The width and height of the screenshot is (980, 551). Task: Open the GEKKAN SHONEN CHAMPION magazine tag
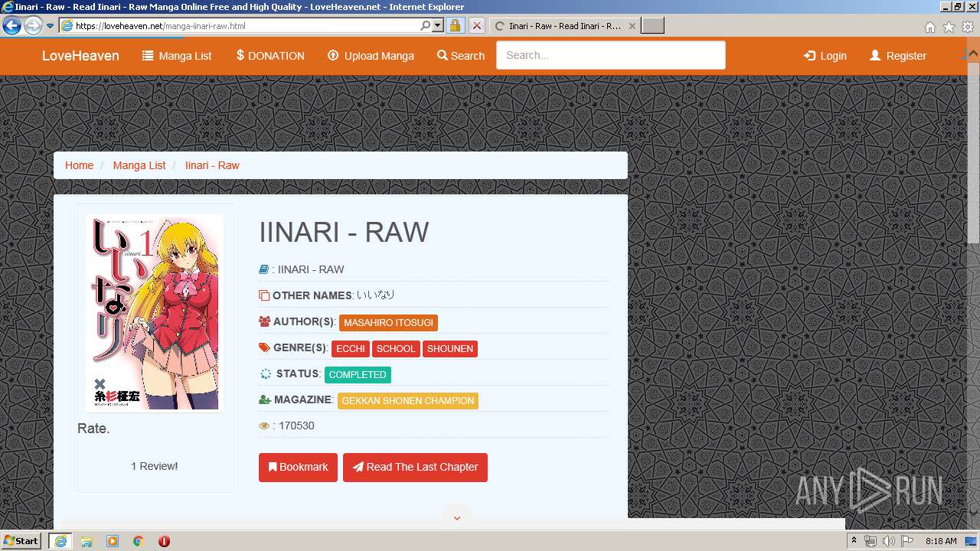tap(408, 401)
